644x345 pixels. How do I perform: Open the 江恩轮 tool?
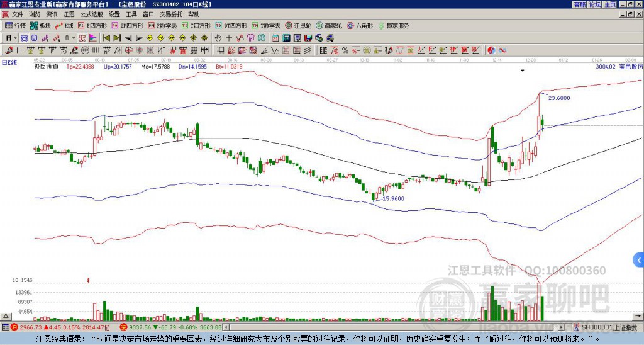pyautogui.click(x=298, y=25)
